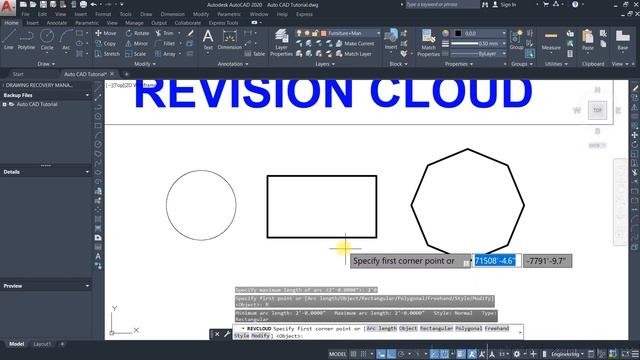The image size is (640, 360).
Task: Click the Mirror tool
Action: [137, 43]
